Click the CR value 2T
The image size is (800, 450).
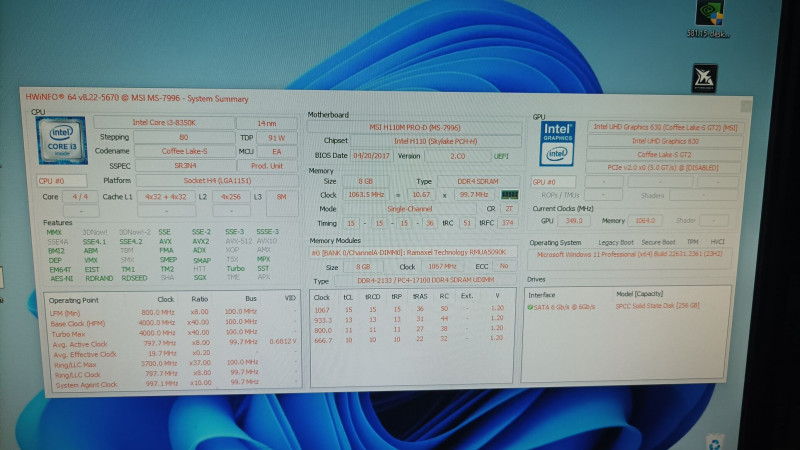coord(509,209)
